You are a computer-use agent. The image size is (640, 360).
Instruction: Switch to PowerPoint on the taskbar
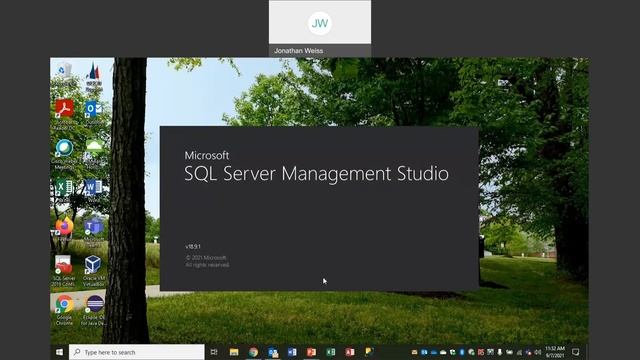pyautogui.click(x=311, y=352)
